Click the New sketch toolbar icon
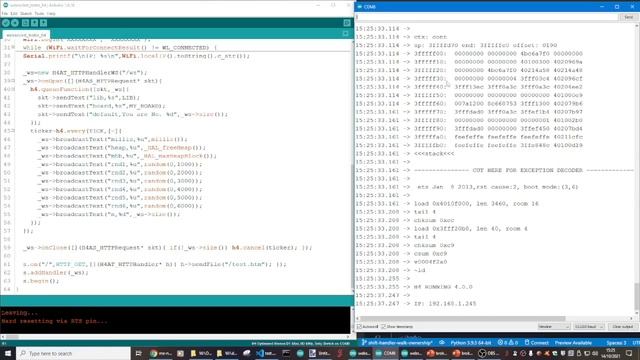The width and height of the screenshot is (640, 360). (x=25, y=23)
